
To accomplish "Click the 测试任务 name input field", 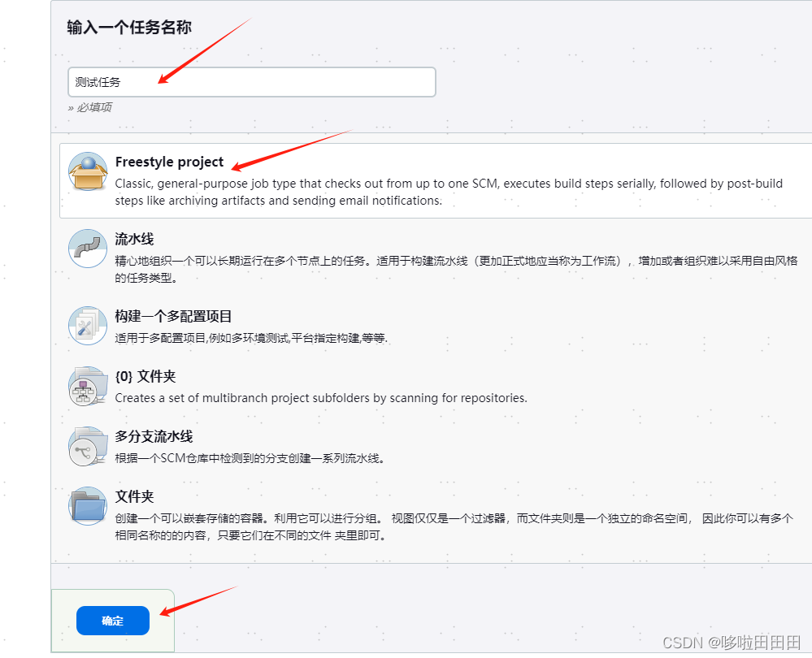I will [251, 82].
